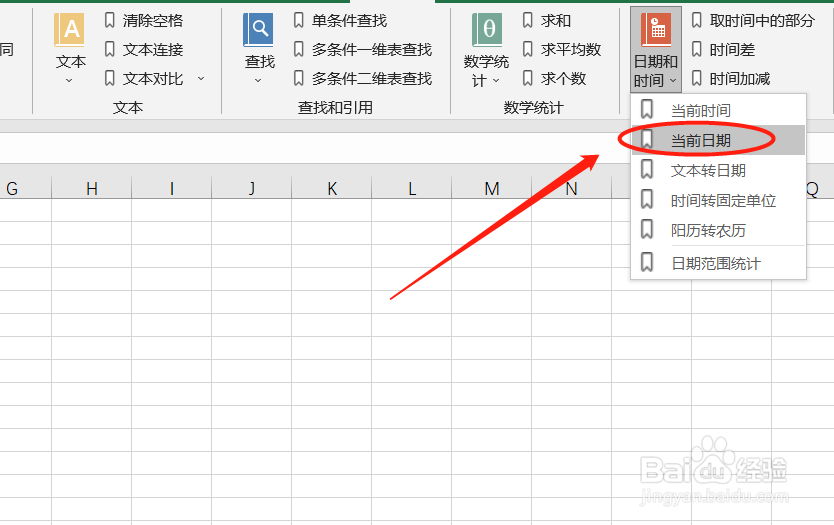The width and height of the screenshot is (834, 525).
Task: Select column J header
Action: pyautogui.click(x=252, y=188)
